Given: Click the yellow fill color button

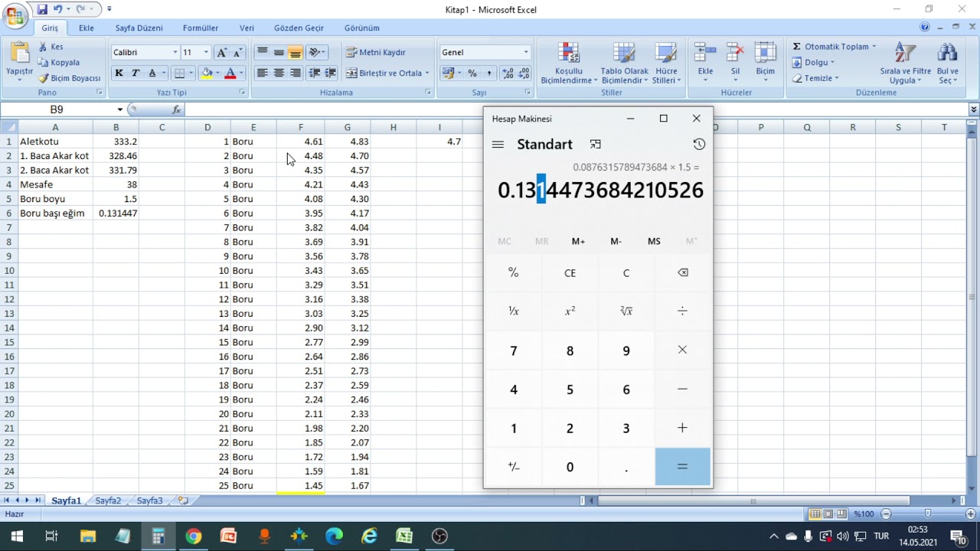Looking at the screenshot, I should pos(206,73).
